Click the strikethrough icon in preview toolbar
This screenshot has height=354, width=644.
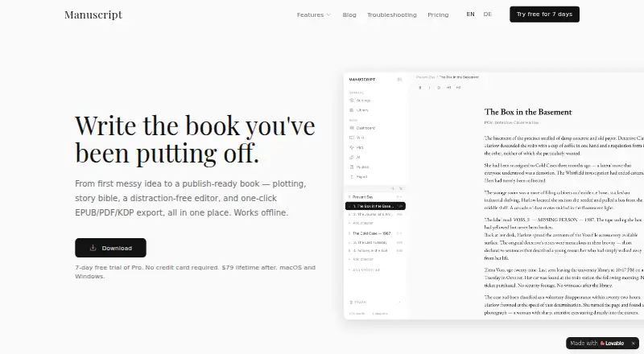pyautogui.click(x=439, y=88)
